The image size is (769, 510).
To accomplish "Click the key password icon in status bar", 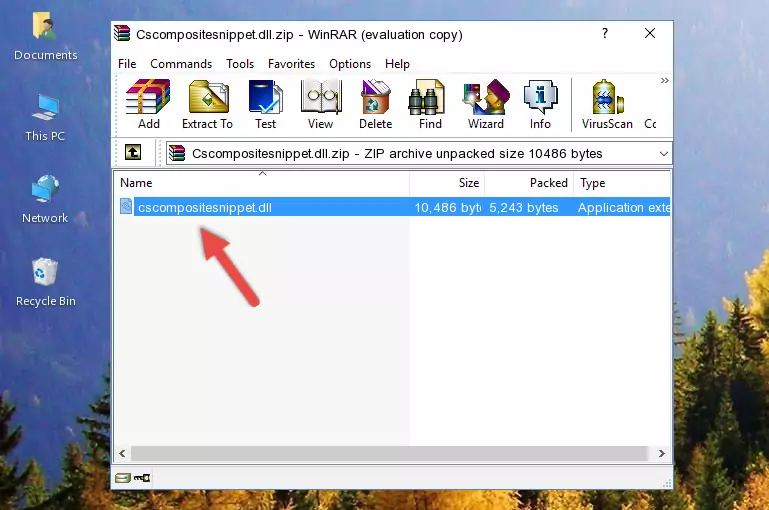I will (142, 478).
